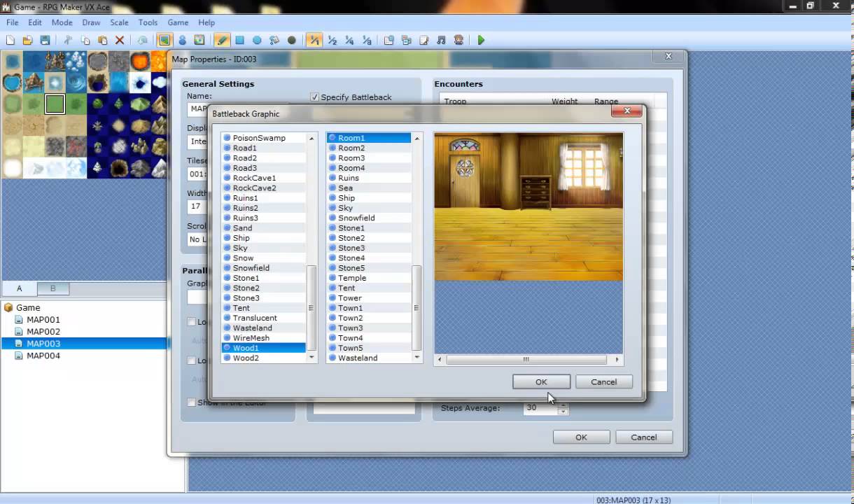Set map scale to 1/1
The height and width of the screenshot is (504, 854).
click(314, 41)
